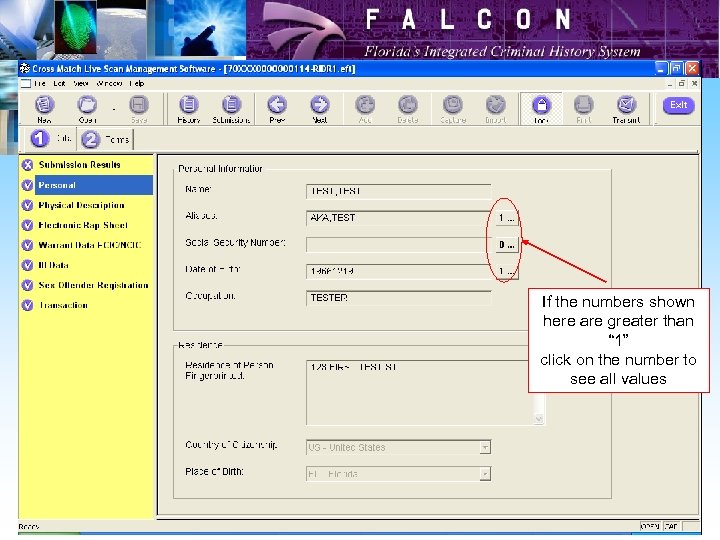720x540 pixels.
Task: Click the X icon beside Submission Results
Action: tap(28, 165)
